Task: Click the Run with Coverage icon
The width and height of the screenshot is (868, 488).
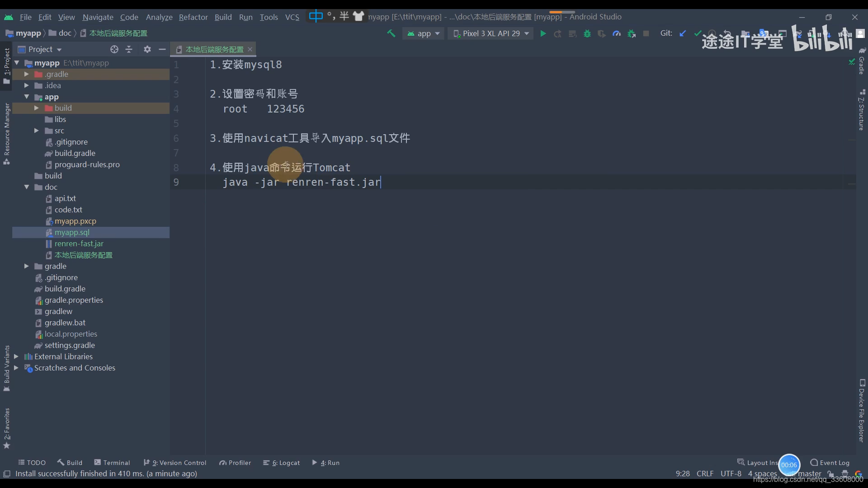Action: click(x=602, y=34)
